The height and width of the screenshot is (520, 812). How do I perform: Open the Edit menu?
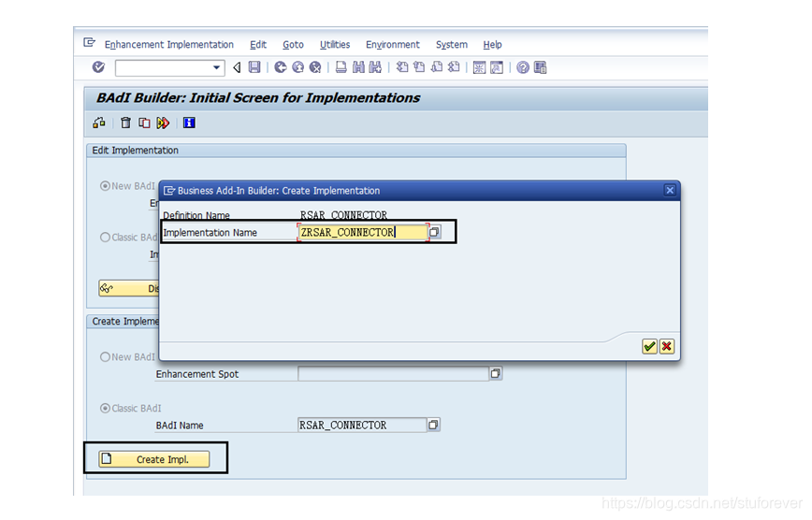click(x=258, y=45)
